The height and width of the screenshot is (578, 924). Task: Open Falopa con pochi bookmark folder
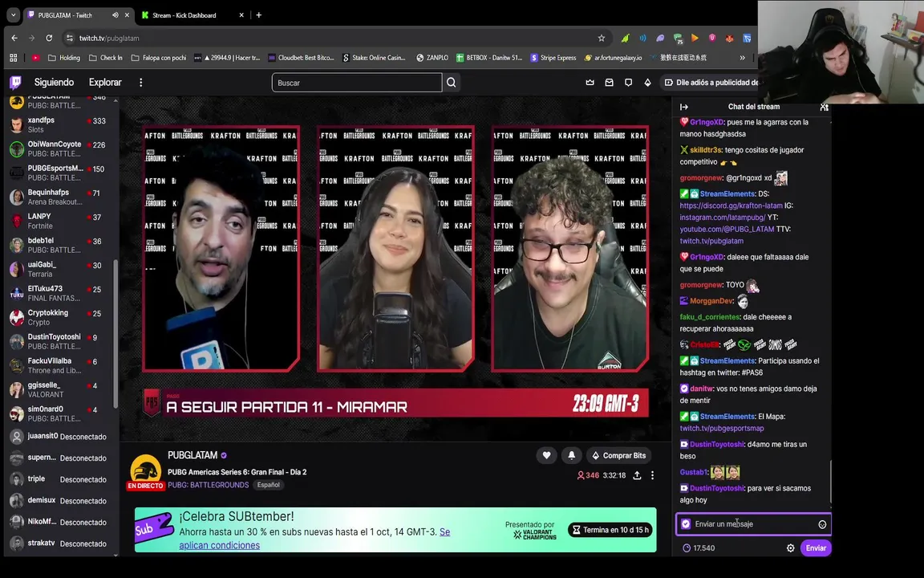coord(159,58)
